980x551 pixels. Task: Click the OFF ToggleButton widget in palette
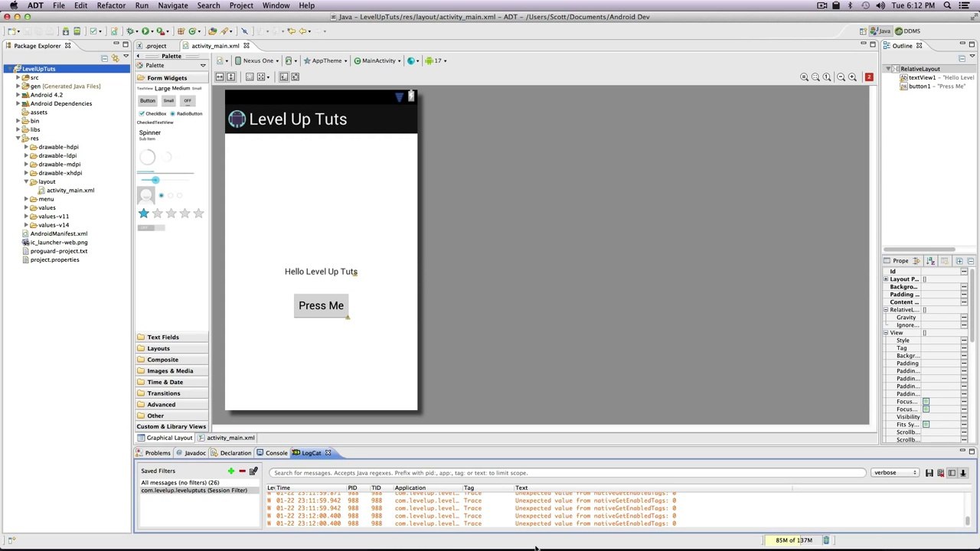[x=188, y=101]
